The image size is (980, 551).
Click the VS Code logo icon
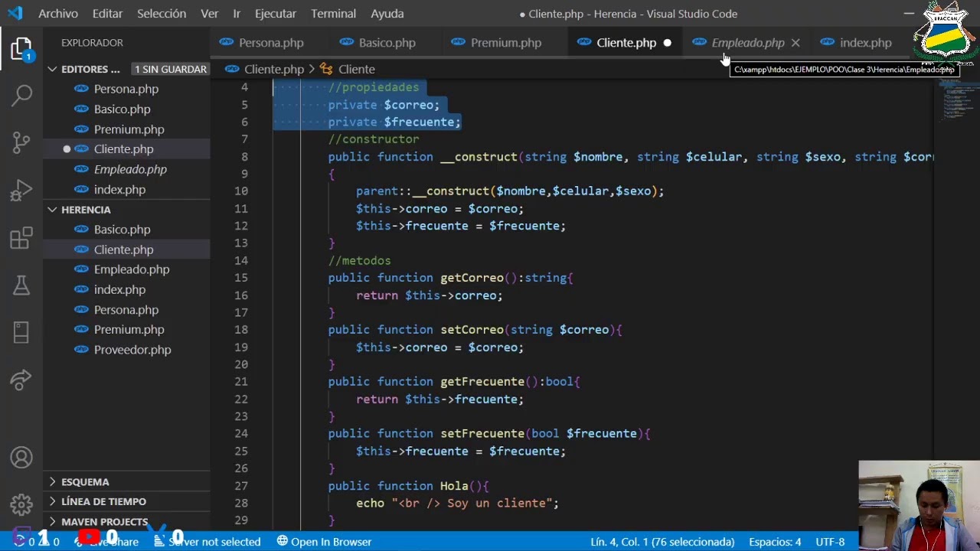[15, 13]
